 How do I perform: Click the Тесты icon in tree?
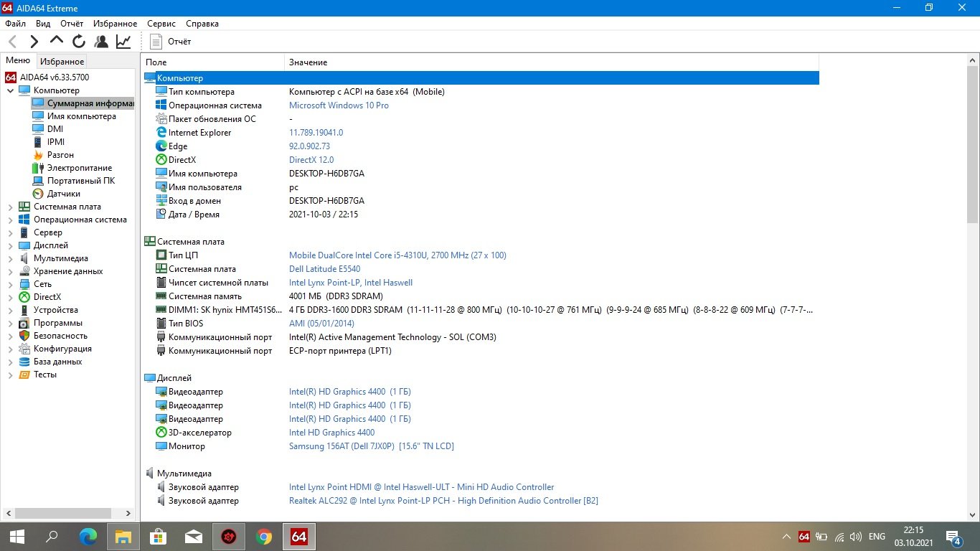24,375
